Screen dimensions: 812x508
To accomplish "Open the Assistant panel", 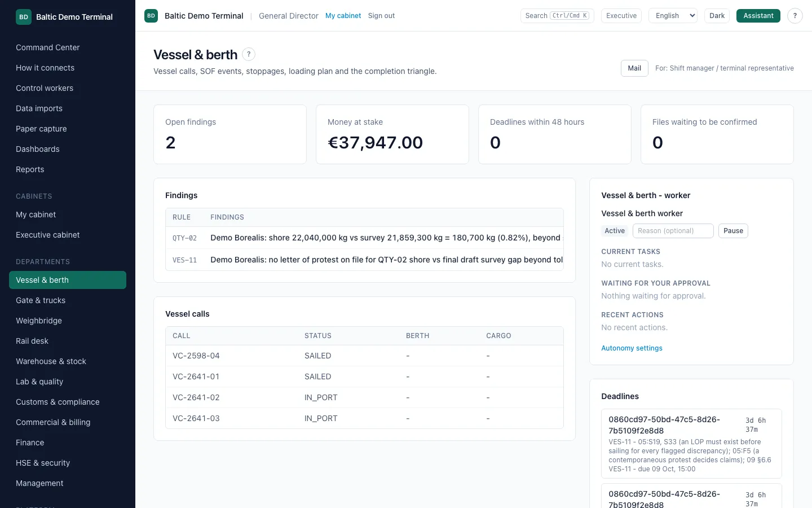I will 758,16.
